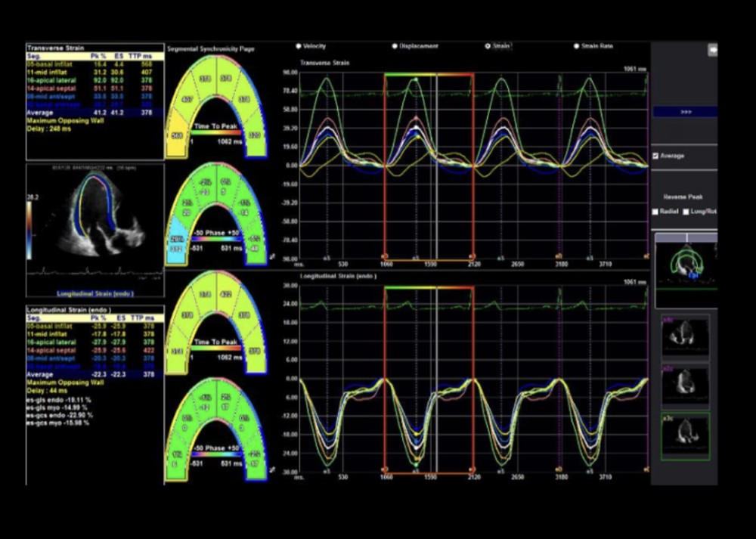Select 14-apical septal row in Longitudinal Strain table
756x539 pixels.
[94, 350]
